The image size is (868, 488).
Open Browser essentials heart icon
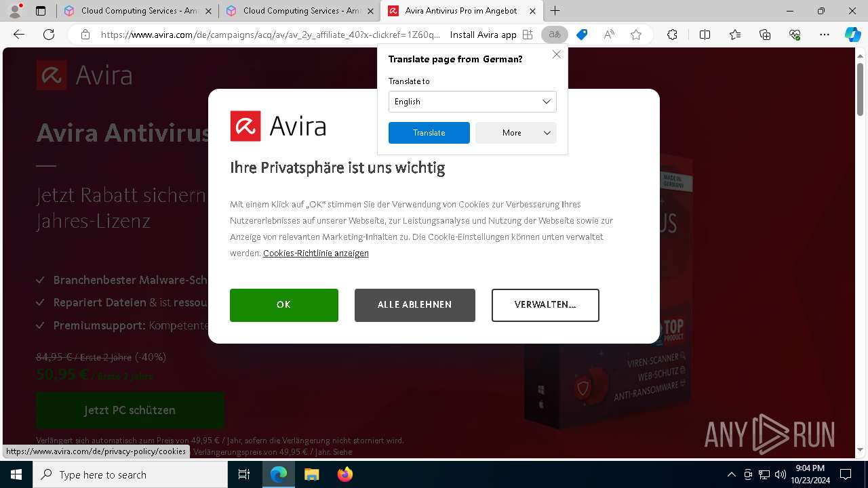tap(795, 35)
